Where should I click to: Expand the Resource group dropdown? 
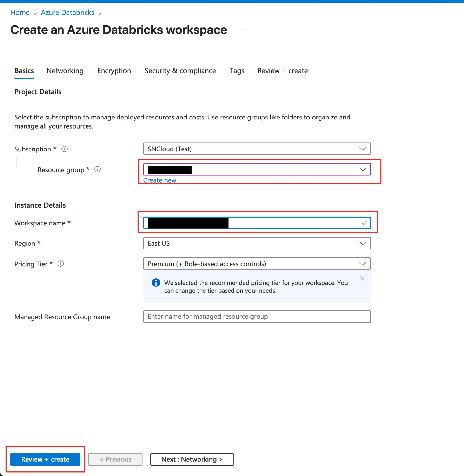(x=257, y=169)
